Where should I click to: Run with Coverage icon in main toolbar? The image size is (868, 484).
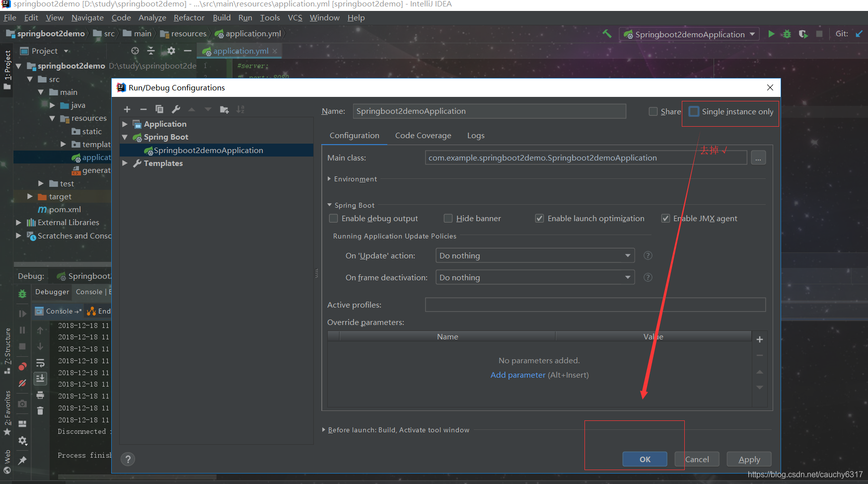[x=803, y=34]
